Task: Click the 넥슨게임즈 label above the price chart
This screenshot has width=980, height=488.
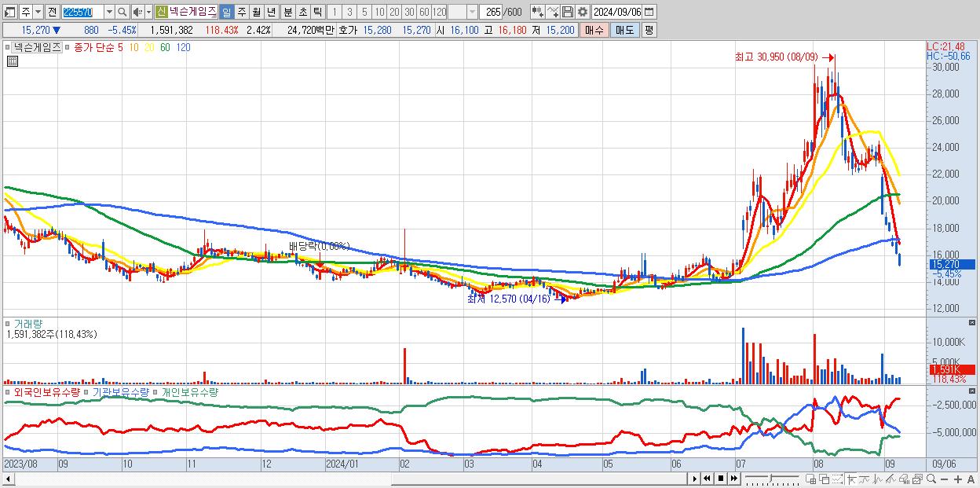Action: point(37,47)
